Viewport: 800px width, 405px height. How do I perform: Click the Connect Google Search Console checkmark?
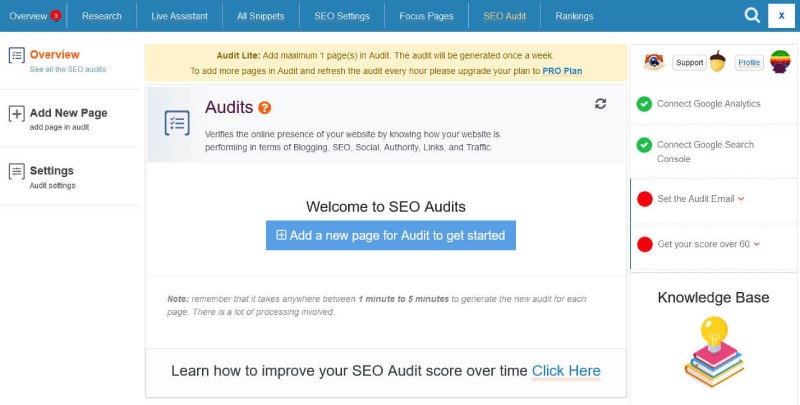644,145
